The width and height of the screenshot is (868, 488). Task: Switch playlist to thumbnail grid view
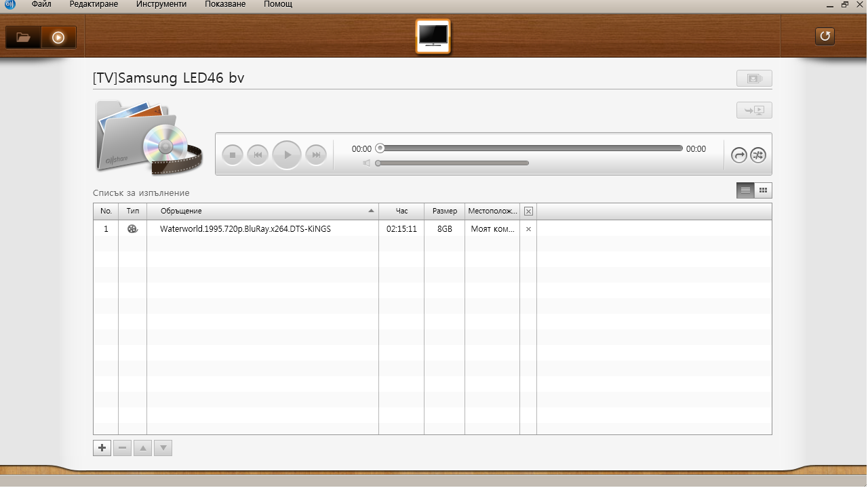click(x=763, y=190)
